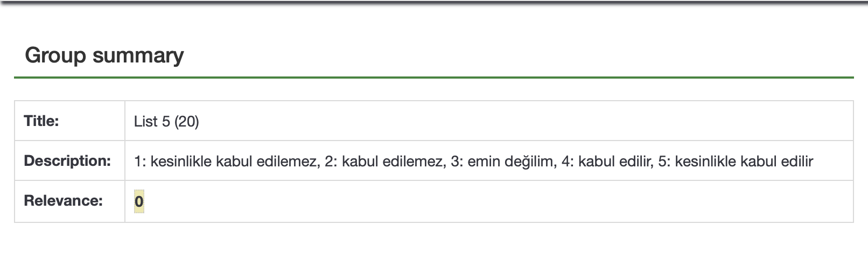Click the '2: kabul edilemez' text
This screenshot has height=266, width=868.
(385, 162)
